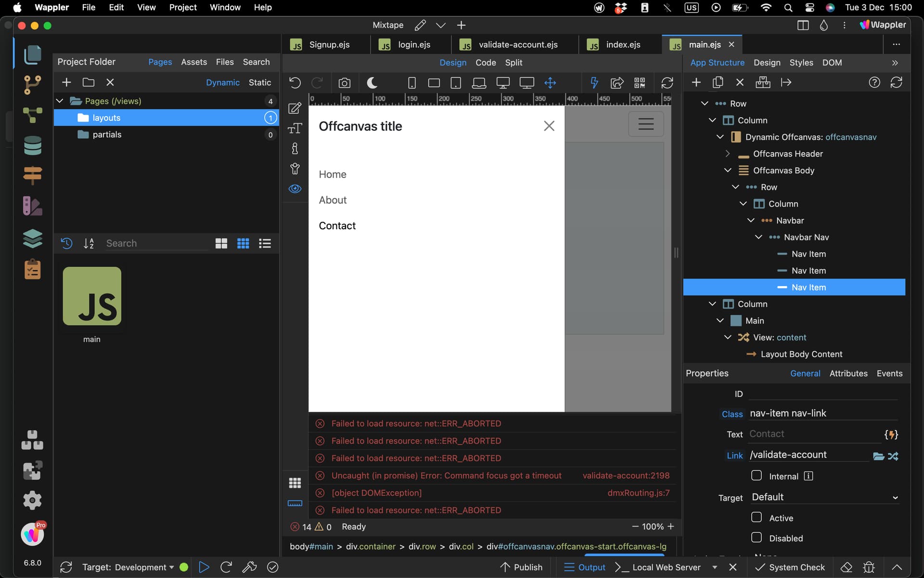Duplicate the selected element in App Structure
Image resolution: width=924 pixels, height=578 pixels.
718,82
